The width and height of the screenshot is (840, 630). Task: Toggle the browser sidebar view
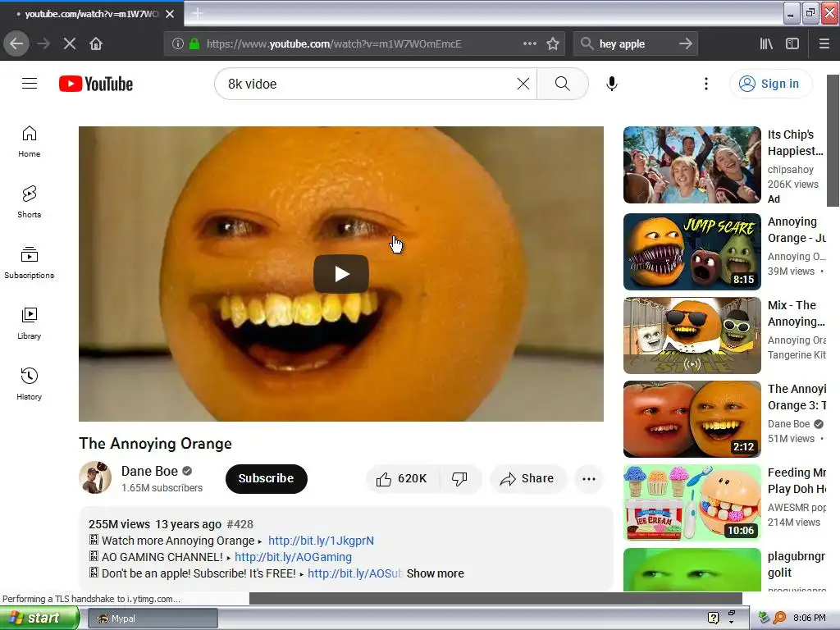[x=792, y=43]
